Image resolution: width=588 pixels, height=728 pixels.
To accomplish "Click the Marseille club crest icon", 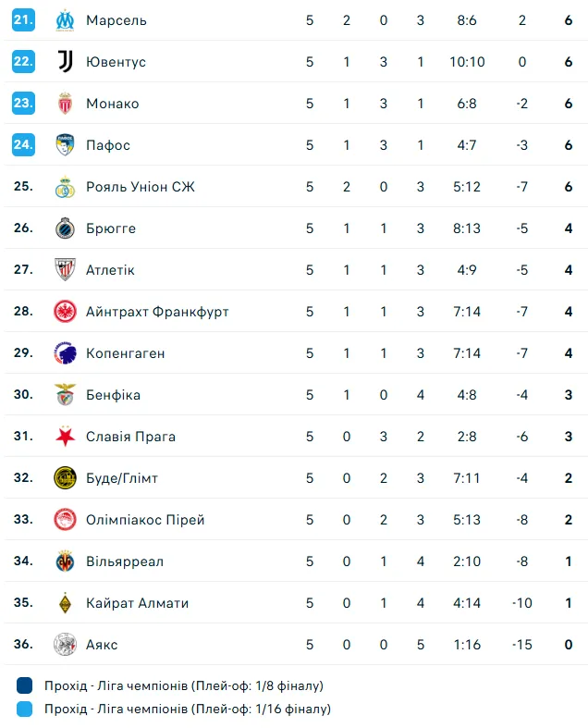I will pos(64,20).
